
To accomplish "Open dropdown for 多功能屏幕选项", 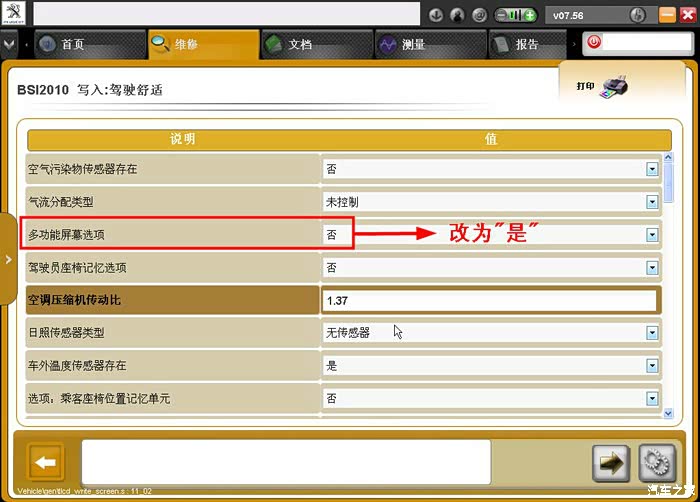I will click(652, 235).
